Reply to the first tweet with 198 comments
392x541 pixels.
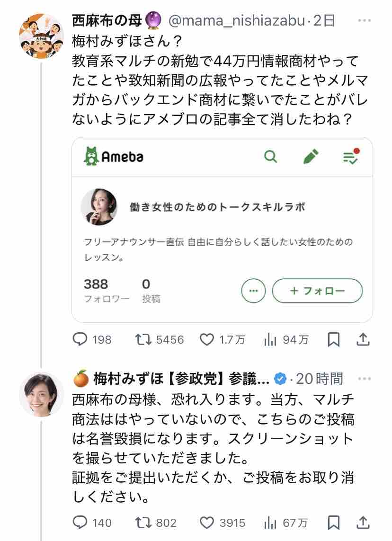[x=80, y=339]
